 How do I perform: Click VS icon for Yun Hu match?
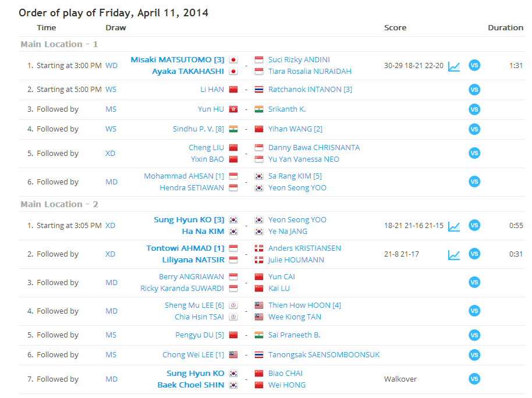(474, 109)
